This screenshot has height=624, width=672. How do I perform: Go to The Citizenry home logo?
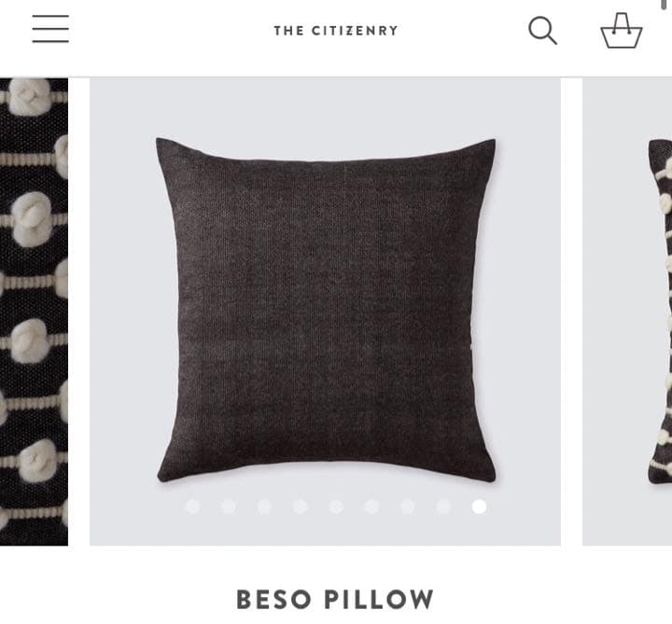pos(336,31)
